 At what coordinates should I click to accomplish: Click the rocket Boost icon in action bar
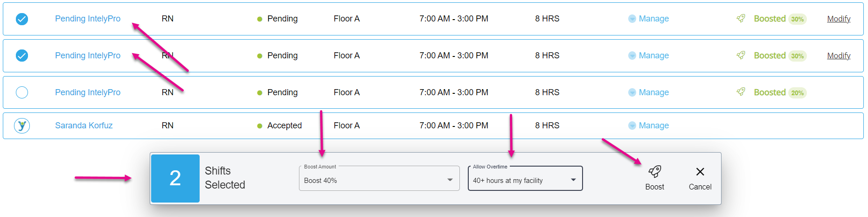pos(654,172)
